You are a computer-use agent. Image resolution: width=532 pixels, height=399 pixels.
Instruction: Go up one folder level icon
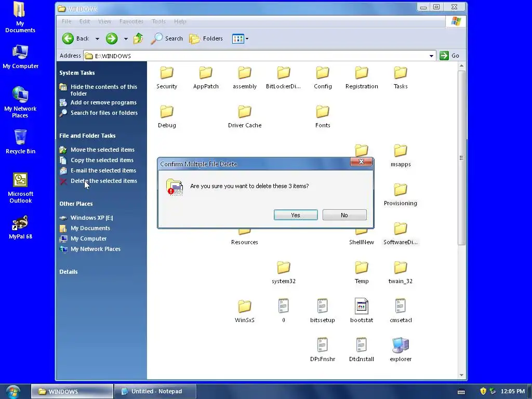click(138, 38)
